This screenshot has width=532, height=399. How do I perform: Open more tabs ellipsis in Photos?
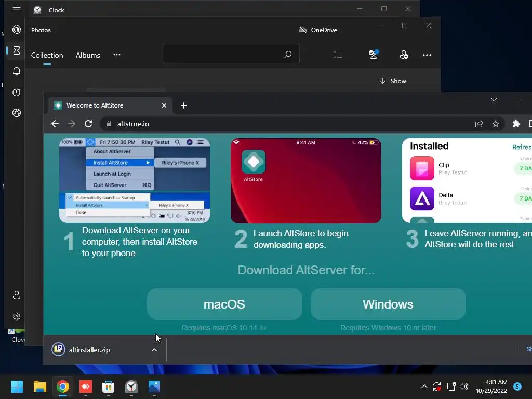click(x=117, y=55)
